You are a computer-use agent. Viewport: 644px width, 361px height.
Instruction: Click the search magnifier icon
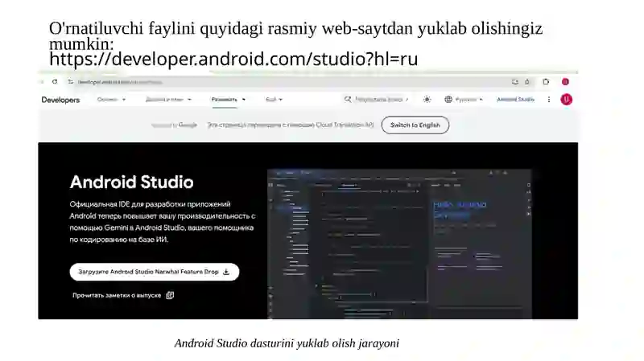point(348,99)
